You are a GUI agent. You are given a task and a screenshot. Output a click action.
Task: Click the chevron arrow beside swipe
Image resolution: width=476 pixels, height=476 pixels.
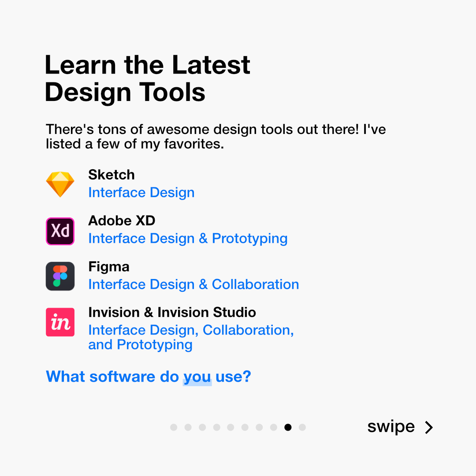click(x=429, y=427)
